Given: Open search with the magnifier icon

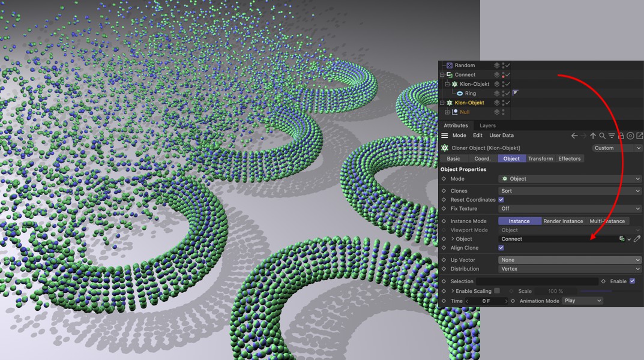Looking at the screenshot, I should [602, 136].
